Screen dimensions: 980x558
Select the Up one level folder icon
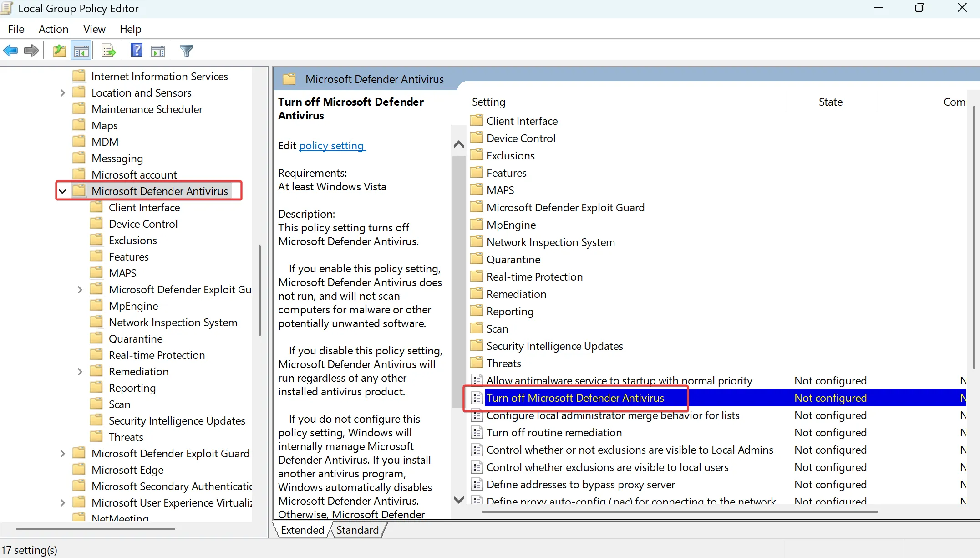click(x=59, y=50)
